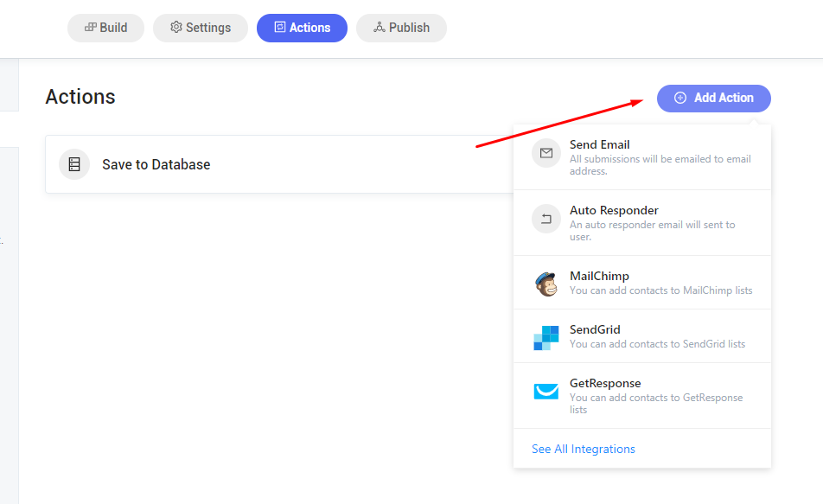Choose MailChimp from the menu
The image size is (823, 504).
642,283
